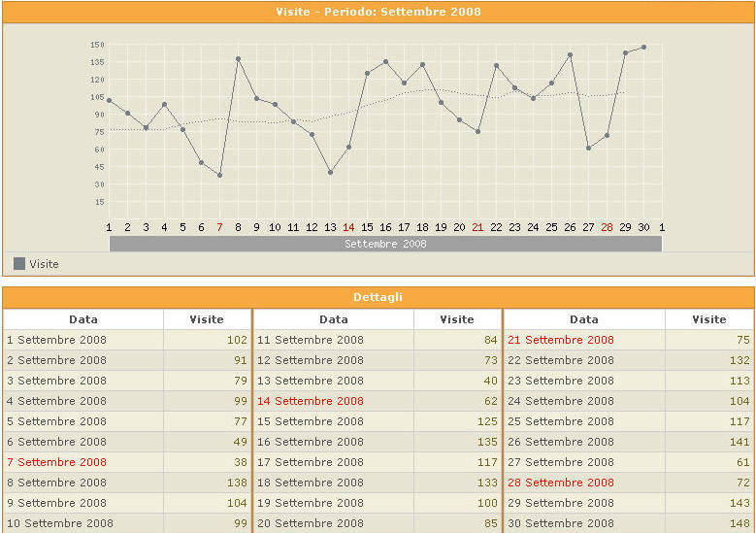756x533 pixels.
Task: Click the row 25 Settembre 2008
Action: point(629,421)
